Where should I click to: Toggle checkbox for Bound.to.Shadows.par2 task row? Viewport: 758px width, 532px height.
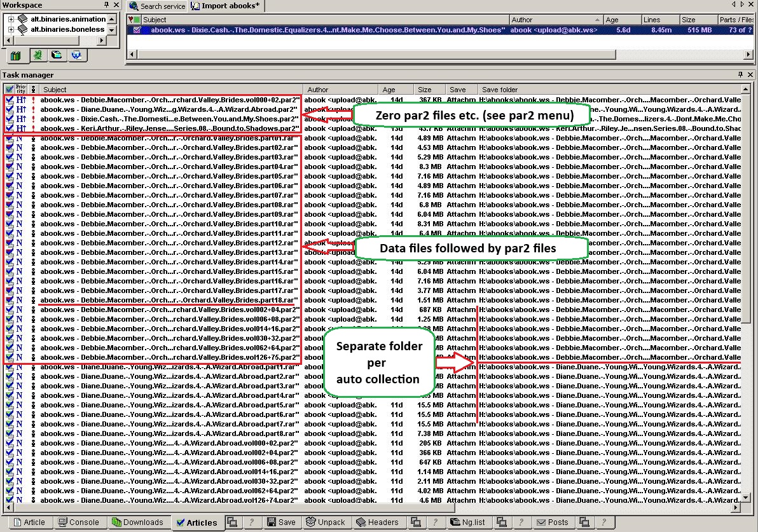tap(9, 128)
